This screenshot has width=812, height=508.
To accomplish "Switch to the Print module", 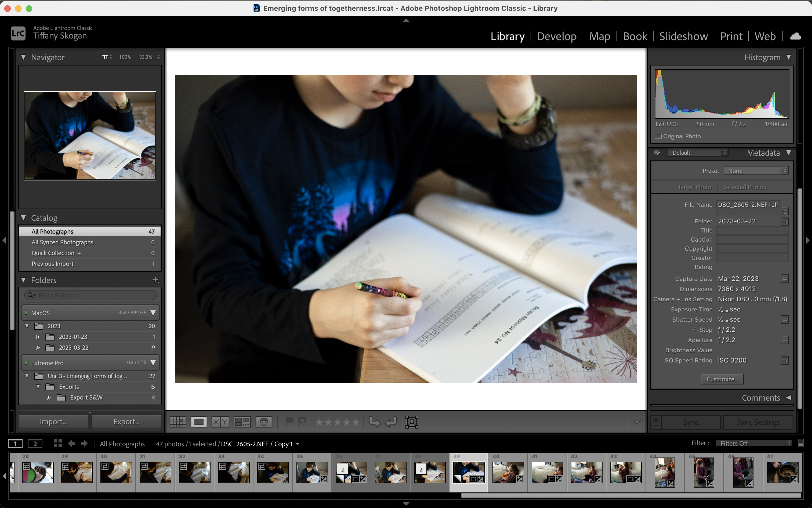I will [731, 36].
